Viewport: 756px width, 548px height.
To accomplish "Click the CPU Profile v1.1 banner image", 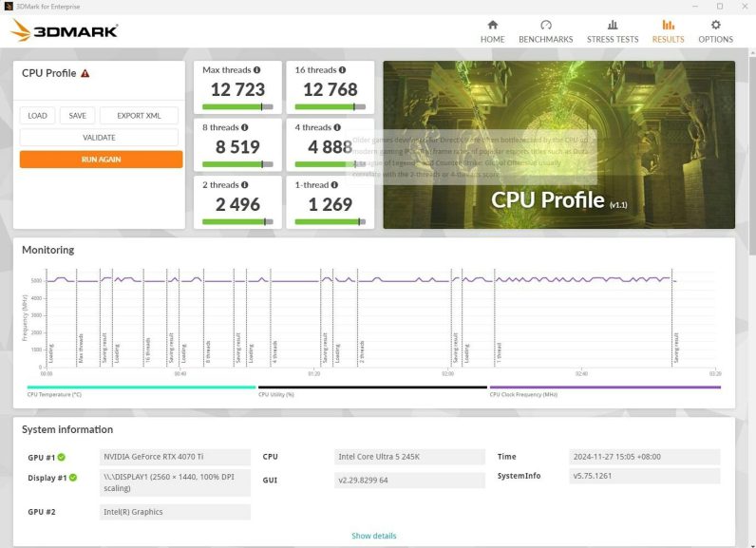I will pyautogui.click(x=558, y=144).
